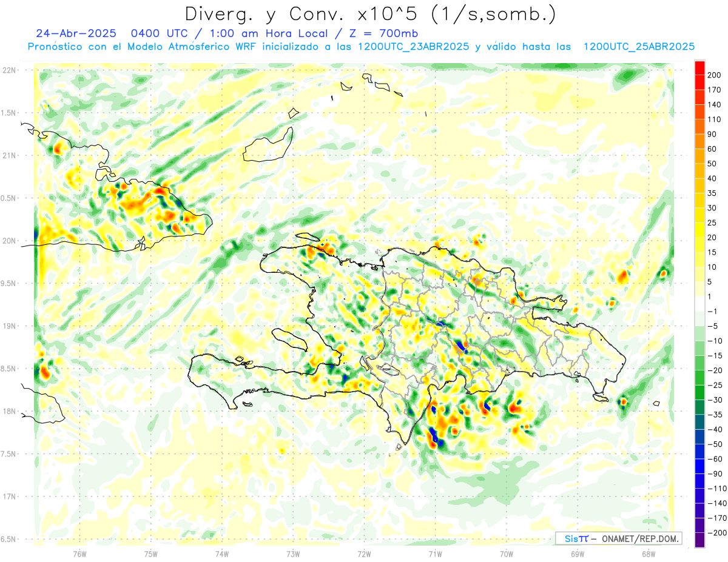The height and width of the screenshot is (562, 728).
Task: Click the colorbar value '-90'
Action: click(714, 474)
